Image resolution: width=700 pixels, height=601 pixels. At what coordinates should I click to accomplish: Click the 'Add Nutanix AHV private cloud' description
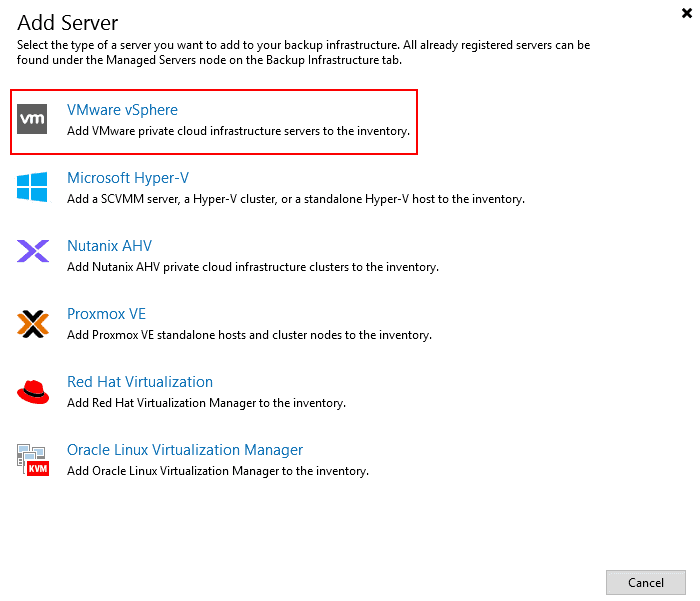(253, 267)
